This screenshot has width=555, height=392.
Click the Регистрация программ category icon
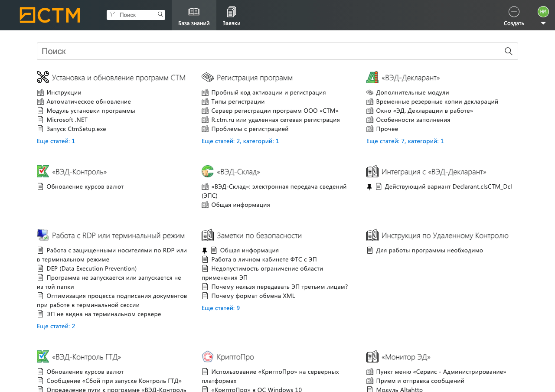click(x=208, y=77)
